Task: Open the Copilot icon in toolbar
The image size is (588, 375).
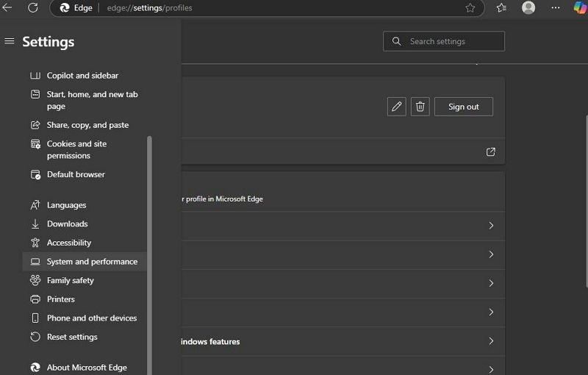Action: click(580, 7)
